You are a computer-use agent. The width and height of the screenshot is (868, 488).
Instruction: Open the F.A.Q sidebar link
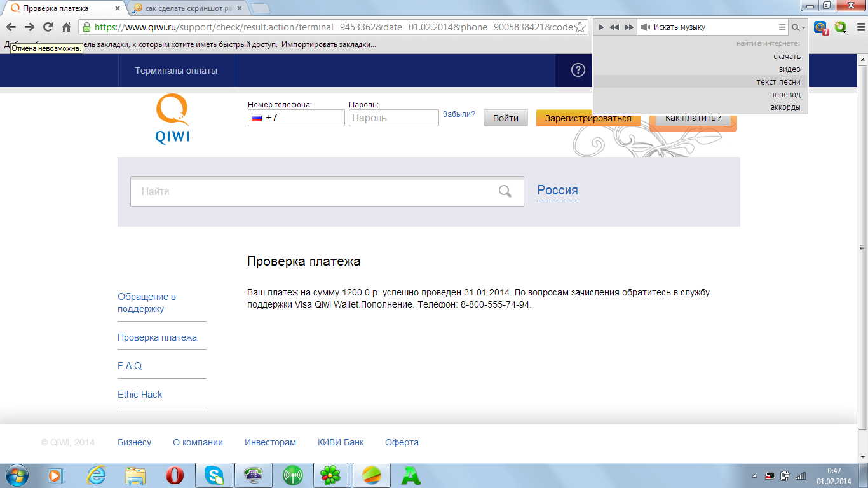pyautogui.click(x=130, y=366)
